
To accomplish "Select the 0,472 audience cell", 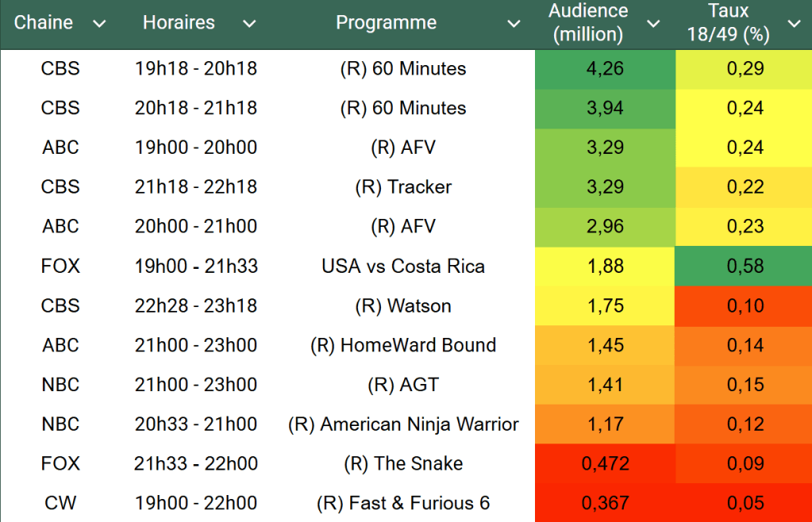I will click(x=606, y=464).
